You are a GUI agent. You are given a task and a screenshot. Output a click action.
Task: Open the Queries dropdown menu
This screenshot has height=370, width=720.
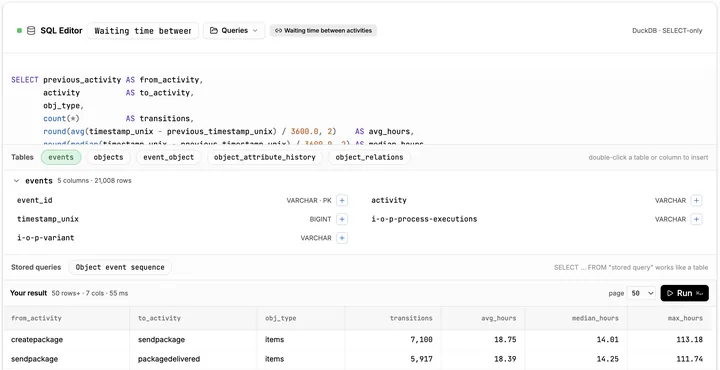click(x=234, y=31)
